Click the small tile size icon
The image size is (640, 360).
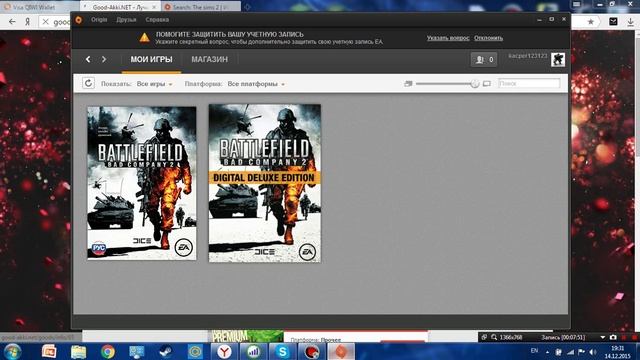click(408, 84)
